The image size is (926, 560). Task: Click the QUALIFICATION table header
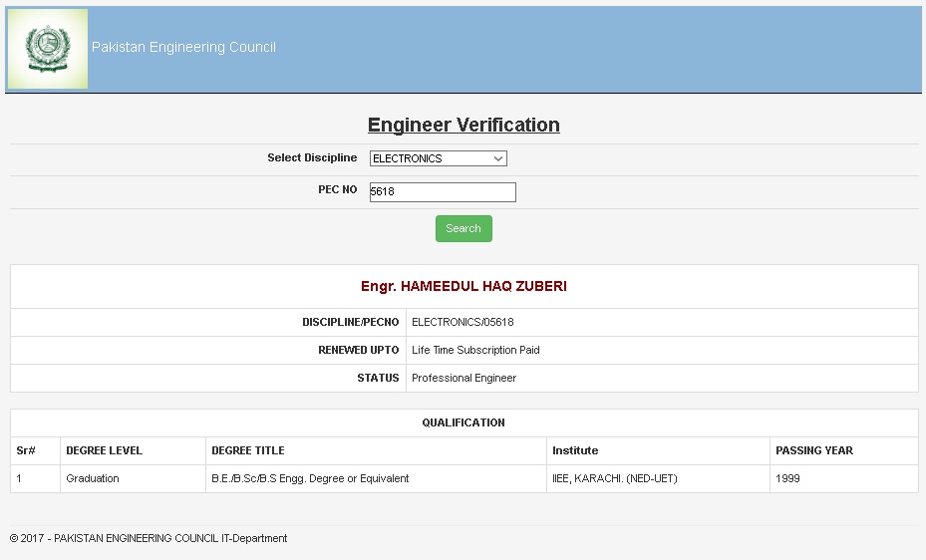tap(463, 422)
